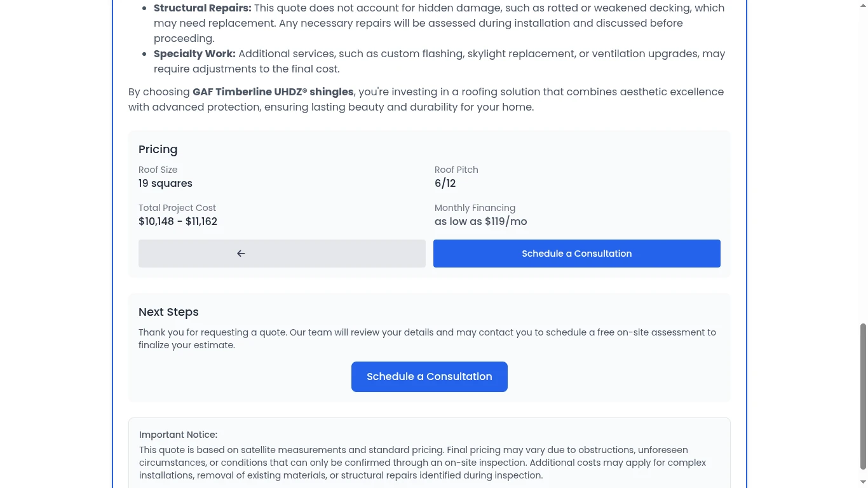Viewport: 868px width, 488px height.
Task: Click the $10,148 - $11,162 cost range
Action: (x=178, y=221)
